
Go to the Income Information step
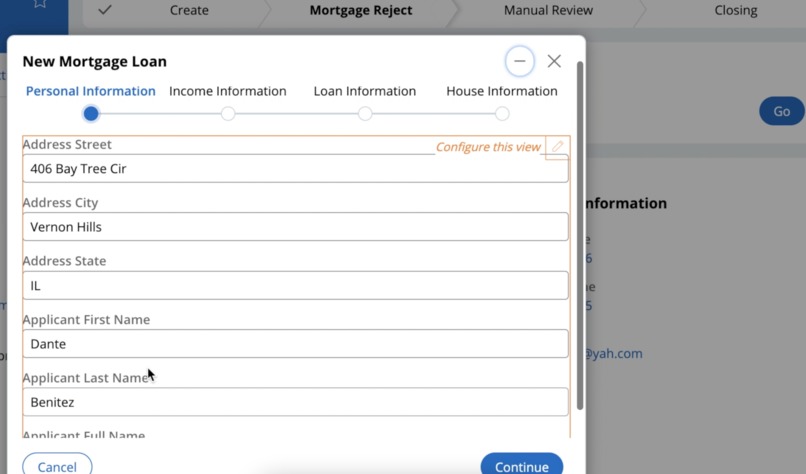228,91
